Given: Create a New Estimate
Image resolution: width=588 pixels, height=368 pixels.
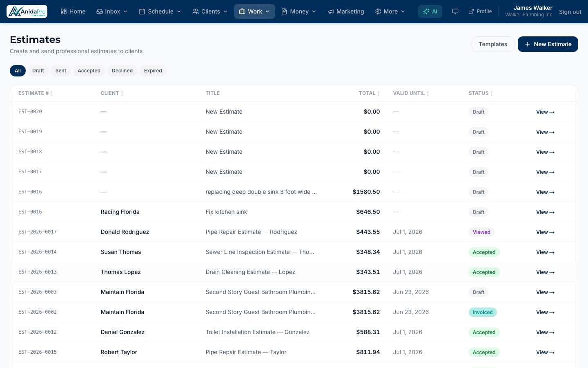Looking at the screenshot, I should pos(548,44).
